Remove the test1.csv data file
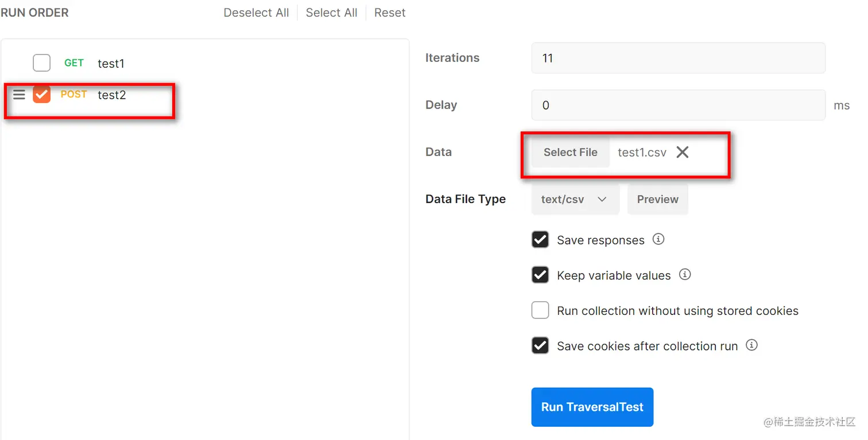This screenshot has height=440, width=868. pyautogui.click(x=682, y=152)
